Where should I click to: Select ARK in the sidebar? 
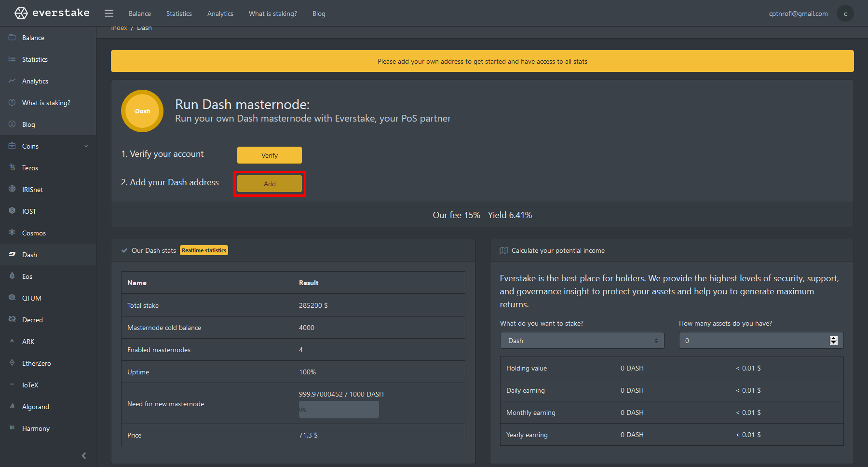(x=48, y=342)
